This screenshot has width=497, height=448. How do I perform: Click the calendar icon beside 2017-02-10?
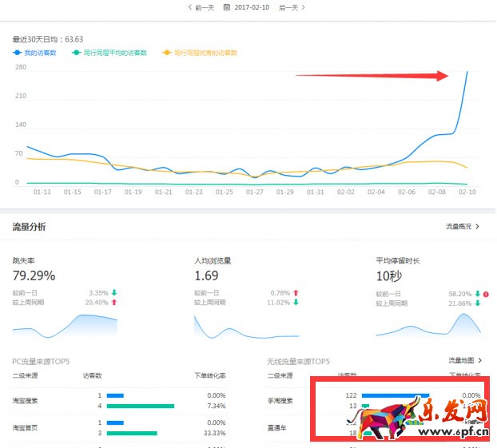[227, 7]
